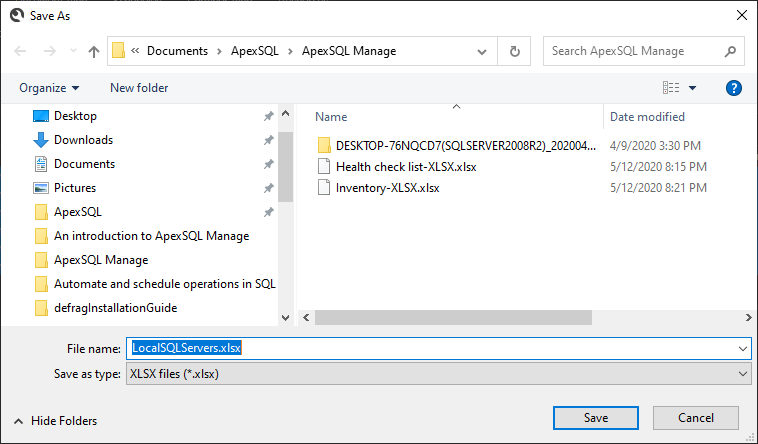Click New folder in the toolbar
This screenshot has width=758, height=444.
tap(139, 88)
